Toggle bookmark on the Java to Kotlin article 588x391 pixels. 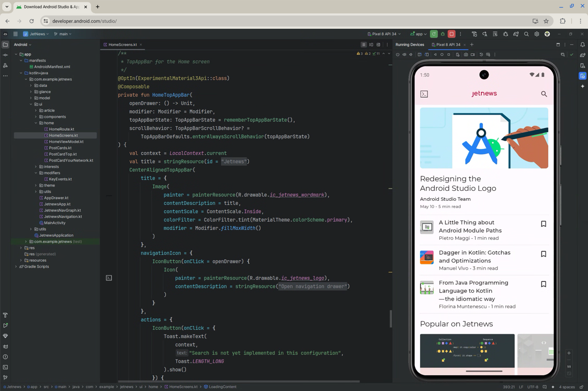coord(544,284)
